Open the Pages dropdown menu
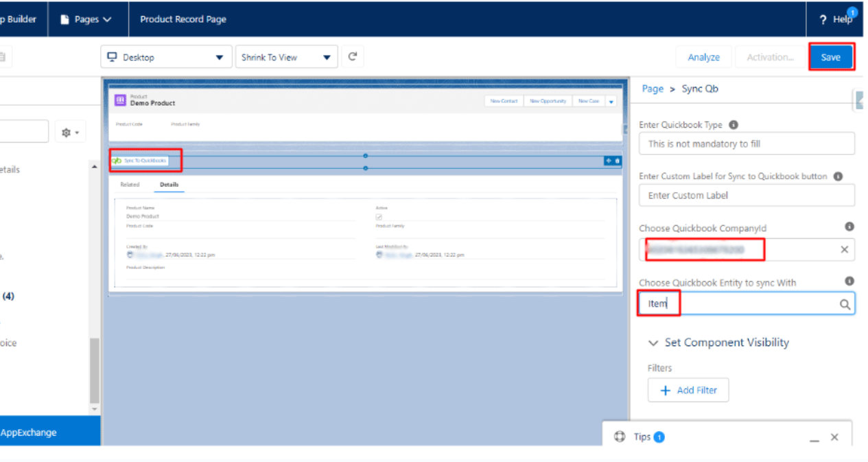The height and width of the screenshot is (462, 868). pos(86,19)
